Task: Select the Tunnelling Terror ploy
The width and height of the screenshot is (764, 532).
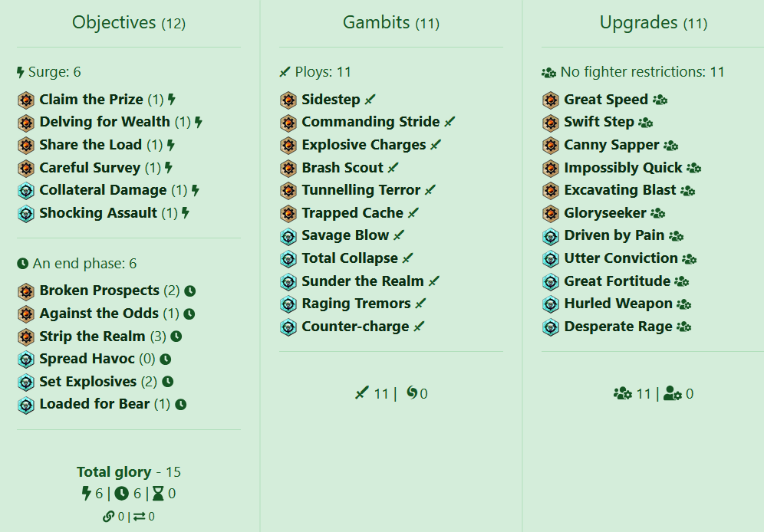Action: click(x=361, y=190)
